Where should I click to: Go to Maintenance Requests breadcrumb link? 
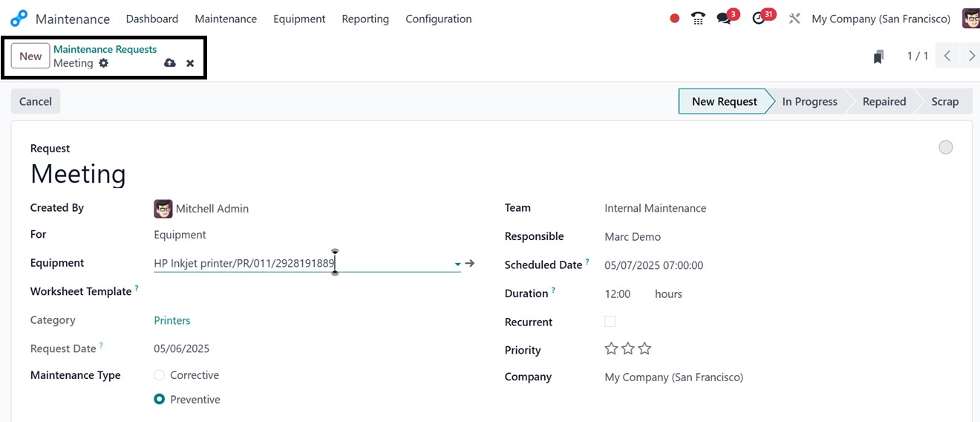pos(105,49)
